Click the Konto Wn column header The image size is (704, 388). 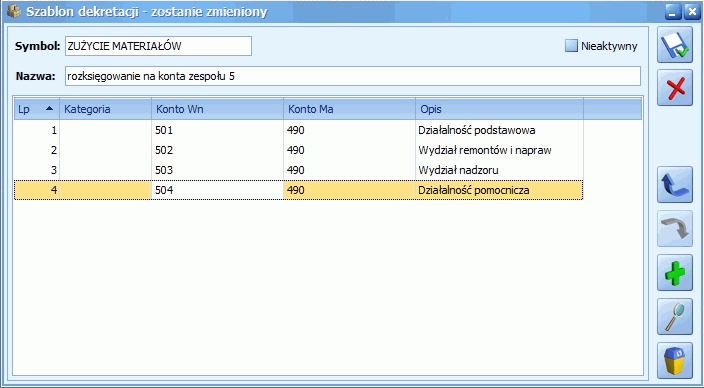coord(217,109)
